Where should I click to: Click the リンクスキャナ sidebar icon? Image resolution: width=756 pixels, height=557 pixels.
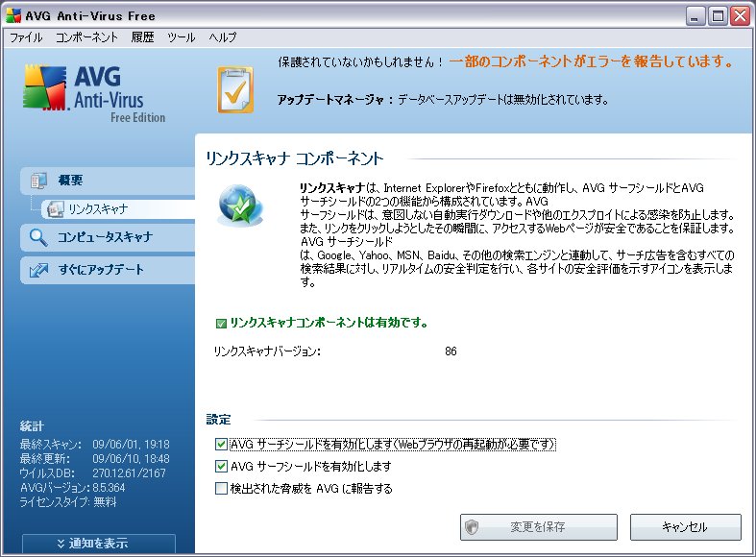55,209
